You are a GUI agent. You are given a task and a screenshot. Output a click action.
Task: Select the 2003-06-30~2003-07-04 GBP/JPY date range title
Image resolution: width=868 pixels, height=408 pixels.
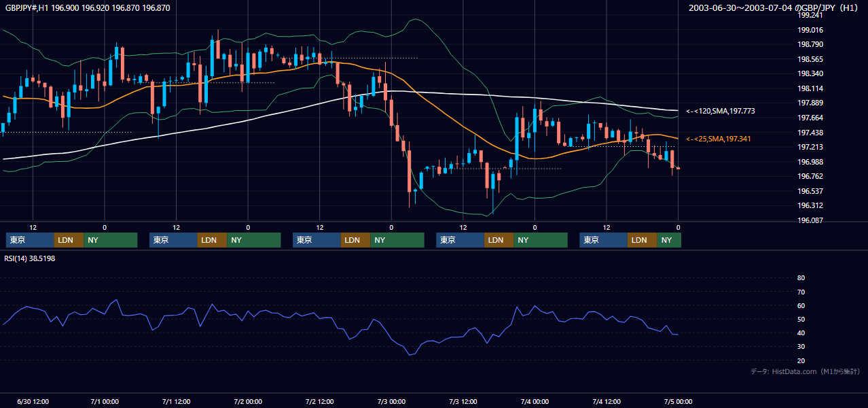[x=775, y=8]
